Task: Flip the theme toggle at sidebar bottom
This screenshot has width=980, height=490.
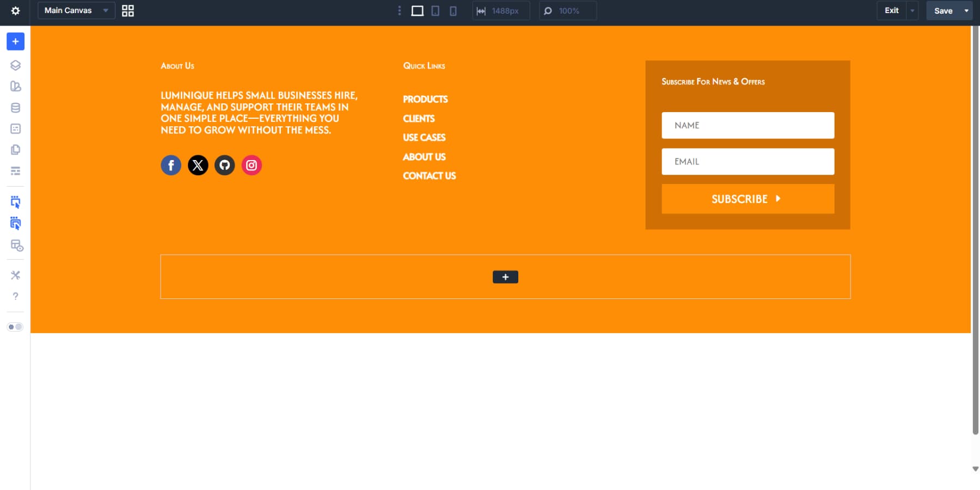Action: 15,327
